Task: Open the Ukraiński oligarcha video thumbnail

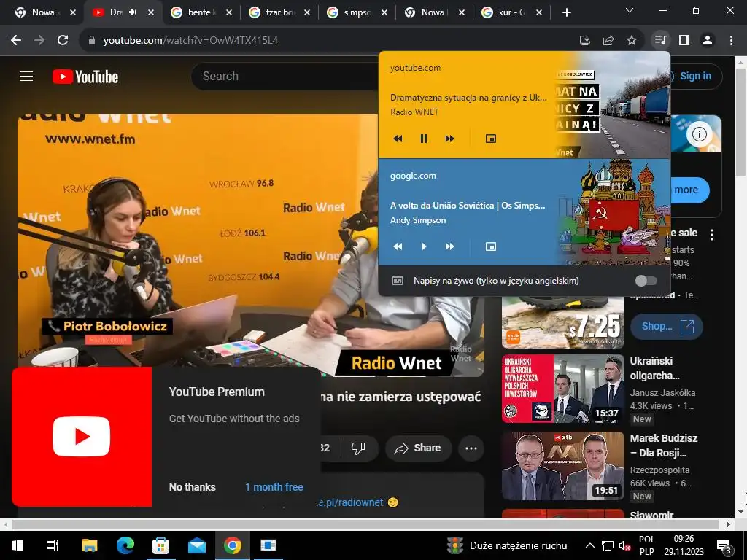Action: (x=562, y=388)
